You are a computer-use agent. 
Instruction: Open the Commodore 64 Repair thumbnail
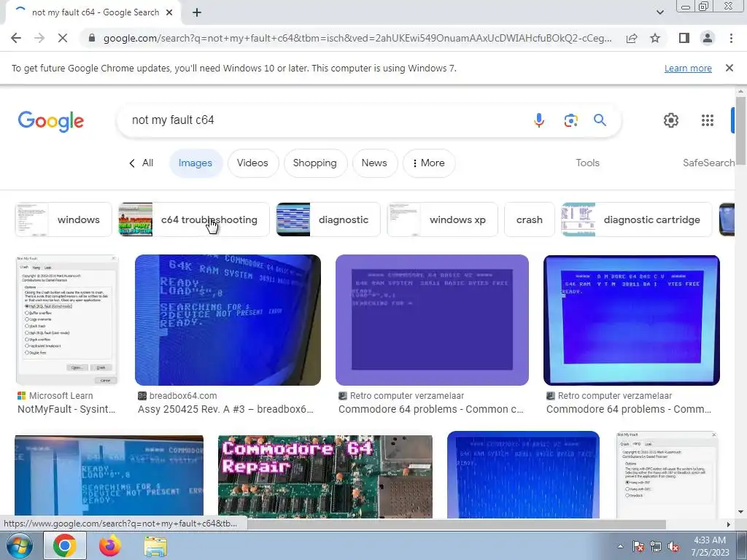tap(325, 477)
